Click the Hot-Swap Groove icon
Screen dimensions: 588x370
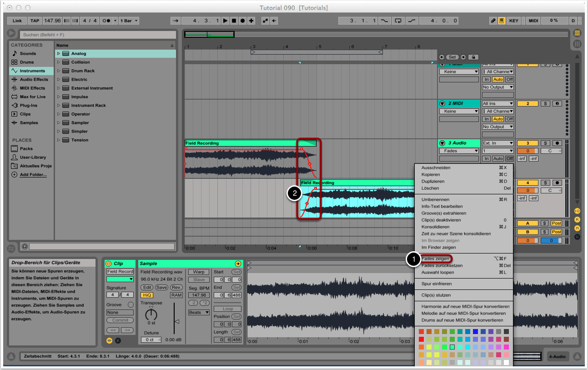click(x=131, y=304)
